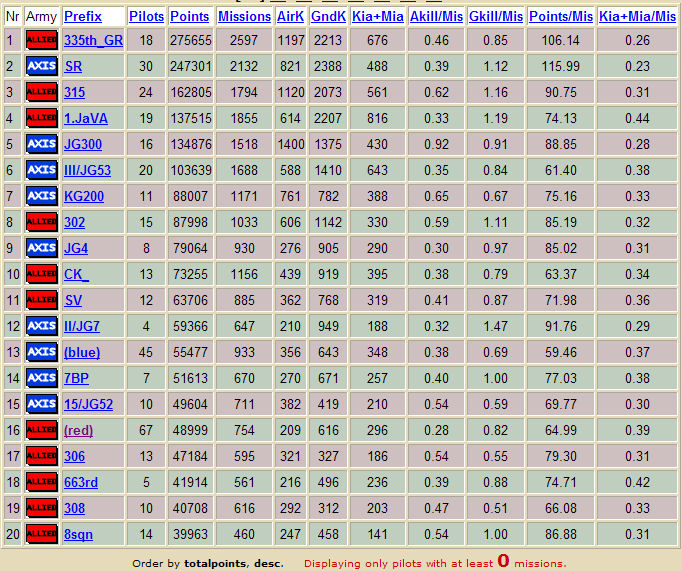Click the AXIS badge for II/JG7
This screenshot has height=571, width=682.
(42, 326)
